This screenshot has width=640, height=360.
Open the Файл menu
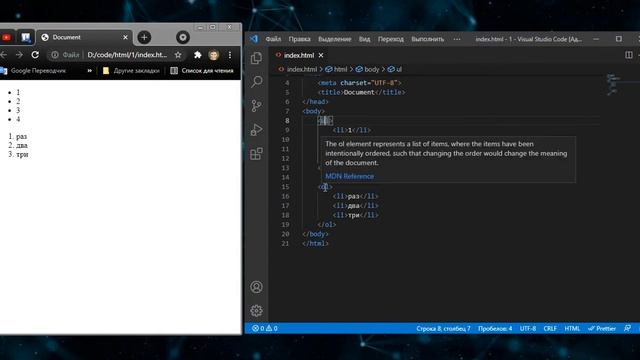coord(273,39)
